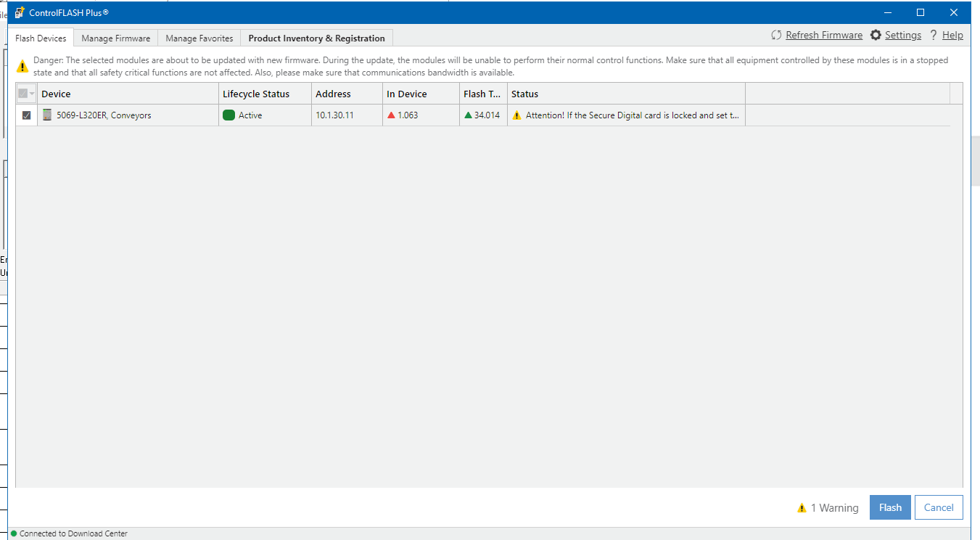Click the Active lifecycle status text
This screenshot has width=980, height=540.
[x=250, y=115]
